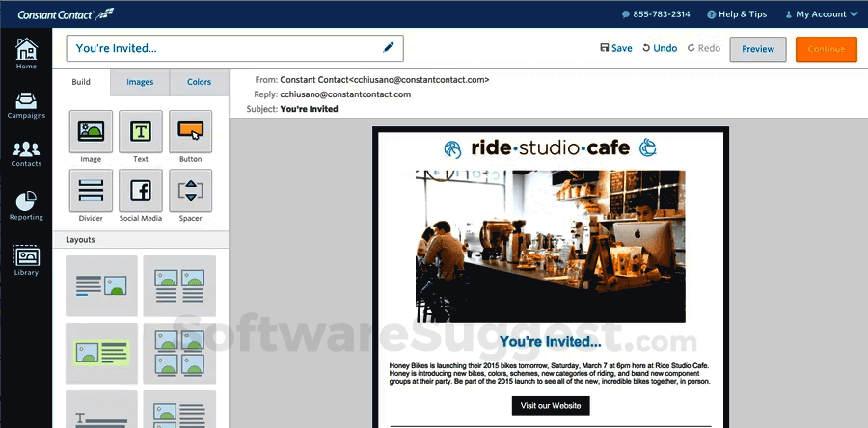868x428 pixels.
Task: Click the right circular swirl logo icon
Action: click(648, 147)
